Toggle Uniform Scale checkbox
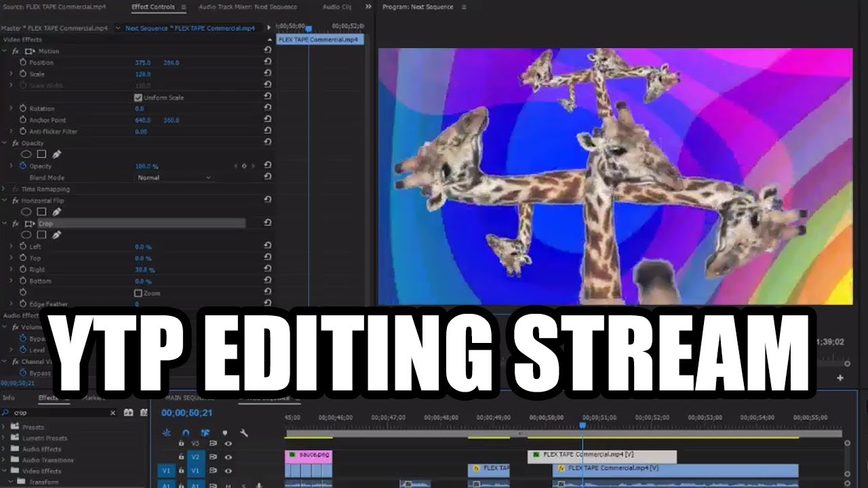 pos(138,98)
